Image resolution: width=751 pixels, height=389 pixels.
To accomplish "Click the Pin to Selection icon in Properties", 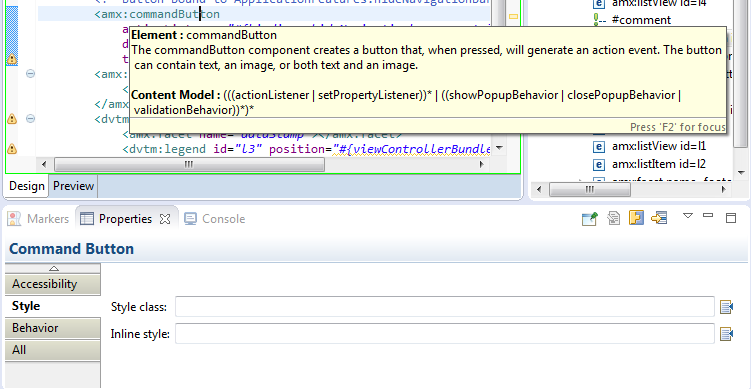I will 590,219.
